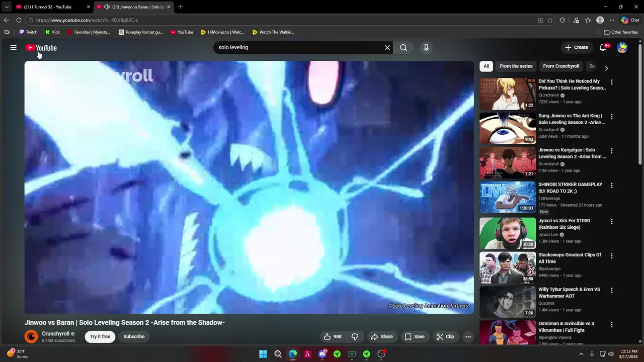Click the browser address bar URL
Viewport: 644px width, 362px height.
point(87,20)
